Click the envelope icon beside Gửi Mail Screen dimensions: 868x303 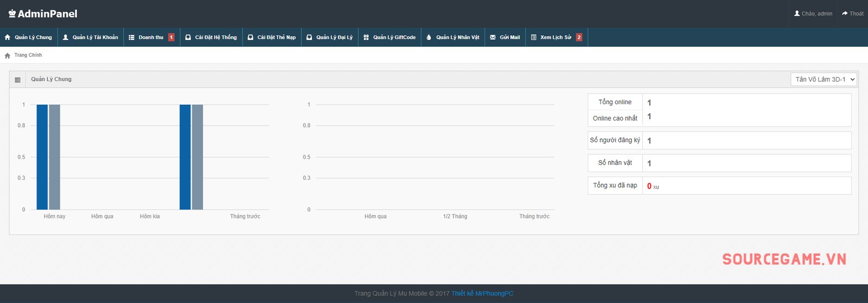click(493, 37)
